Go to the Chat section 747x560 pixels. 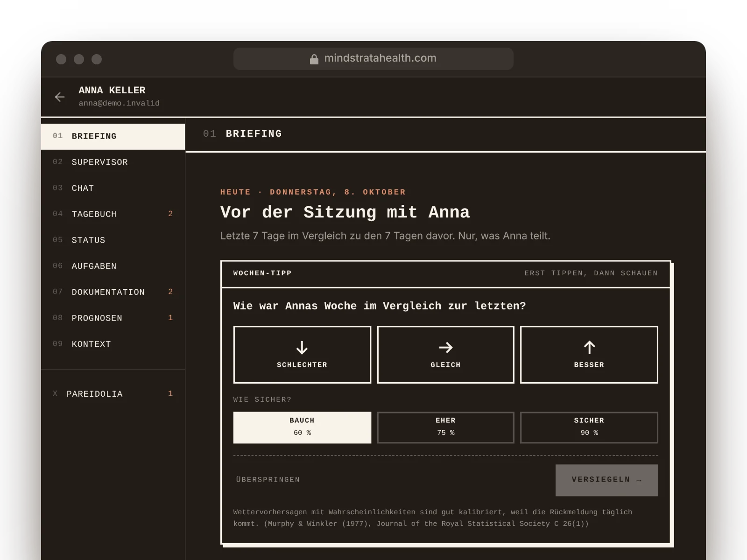(113, 188)
